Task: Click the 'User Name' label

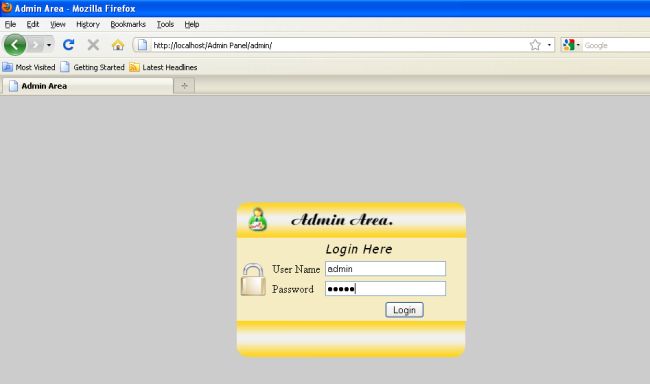Action: click(x=296, y=269)
